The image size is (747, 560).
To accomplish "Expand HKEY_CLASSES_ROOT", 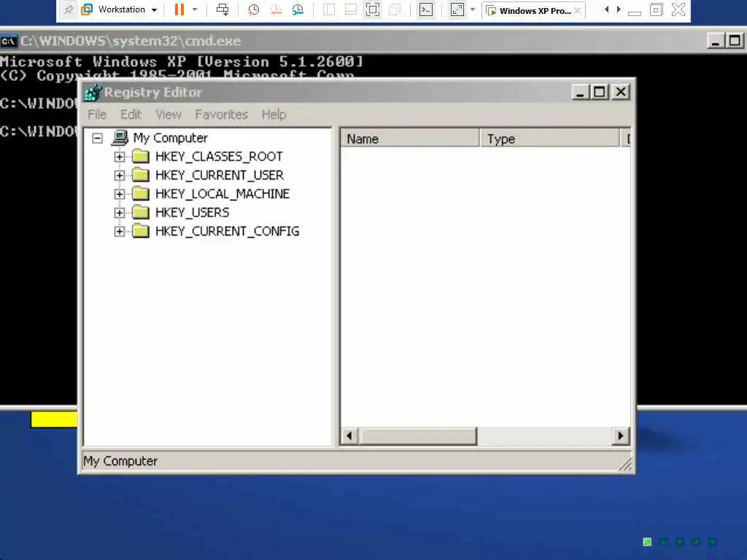I will pos(120,157).
